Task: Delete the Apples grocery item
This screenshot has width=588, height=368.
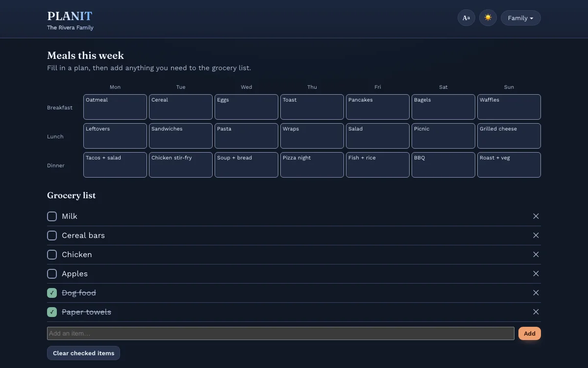Action: (536, 274)
